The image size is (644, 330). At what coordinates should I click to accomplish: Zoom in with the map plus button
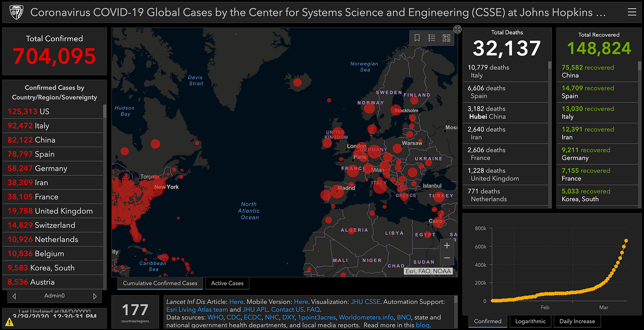[447, 246]
